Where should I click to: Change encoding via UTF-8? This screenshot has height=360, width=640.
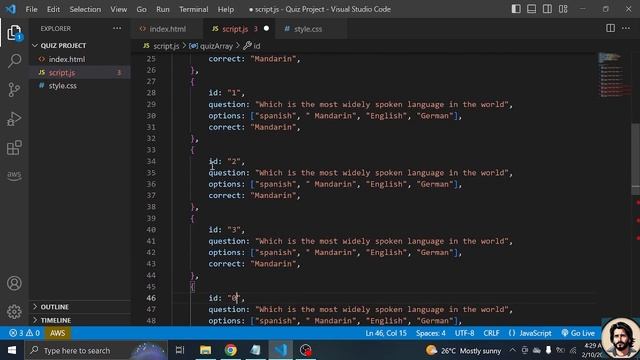[x=464, y=333]
